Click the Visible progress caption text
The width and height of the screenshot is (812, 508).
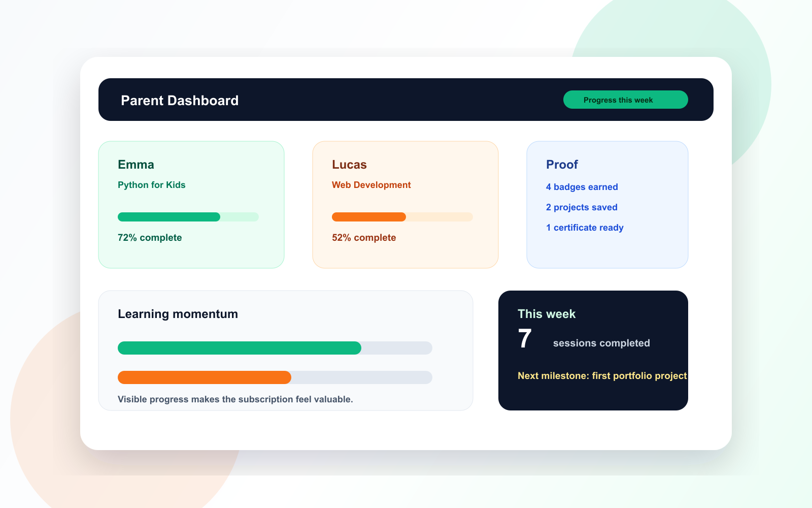pos(235,399)
